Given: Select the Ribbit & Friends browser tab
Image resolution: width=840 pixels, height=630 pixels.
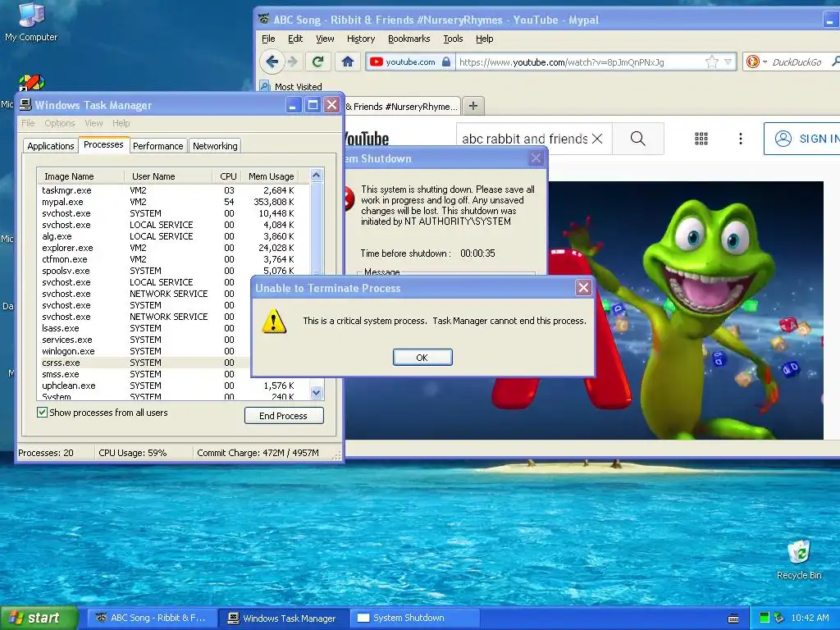Looking at the screenshot, I should 402,107.
